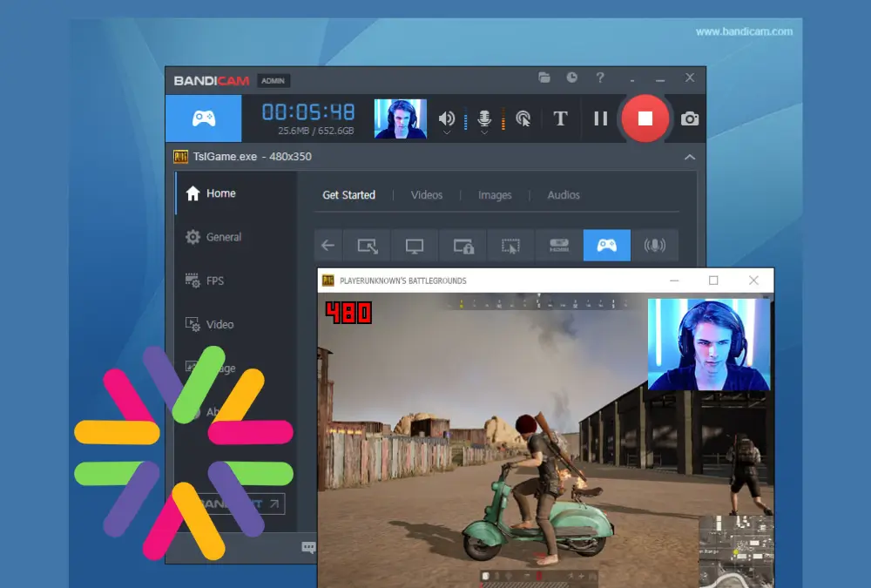Click the minimap in the game window
This screenshot has height=588, width=871.
(x=736, y=551)
